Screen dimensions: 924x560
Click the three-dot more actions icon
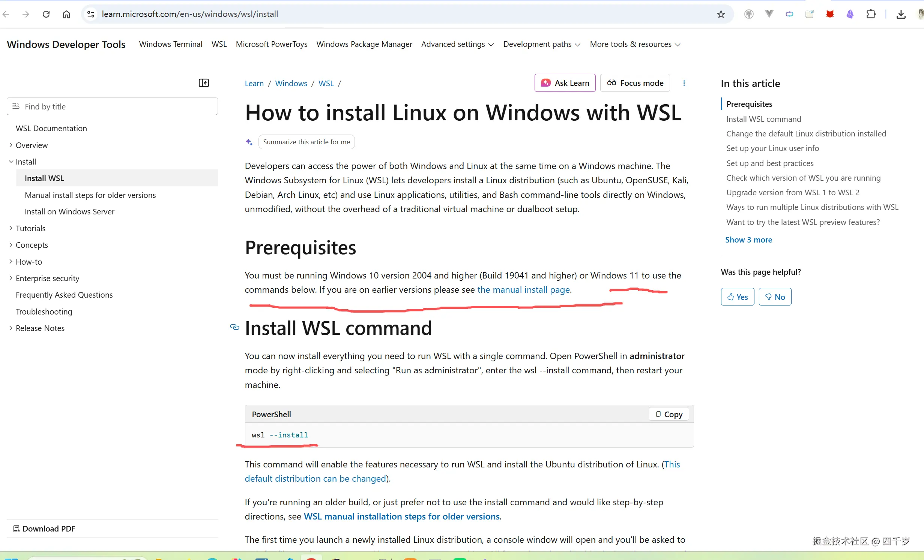click(684, 83)
